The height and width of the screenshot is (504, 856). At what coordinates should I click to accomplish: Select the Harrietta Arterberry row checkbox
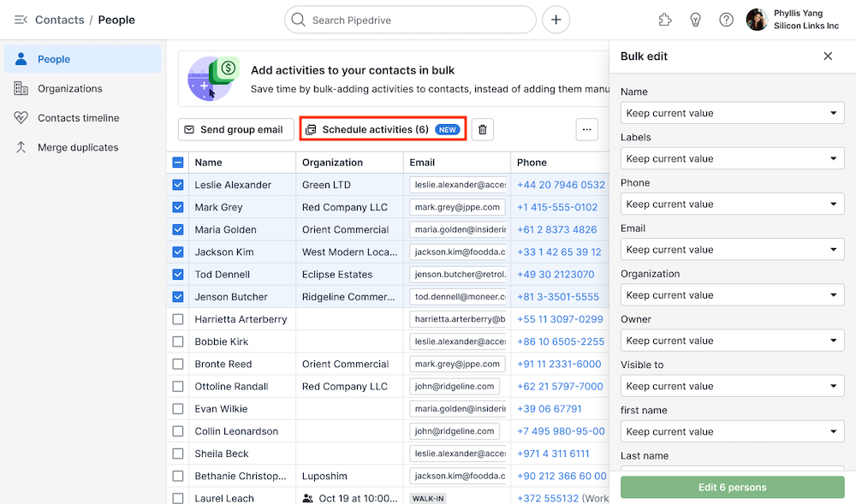coord(178,319)
